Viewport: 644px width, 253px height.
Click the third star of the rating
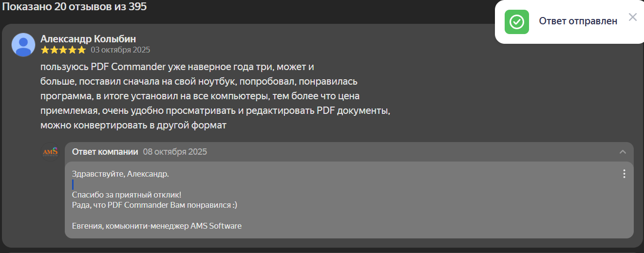(x=63, y=50)
